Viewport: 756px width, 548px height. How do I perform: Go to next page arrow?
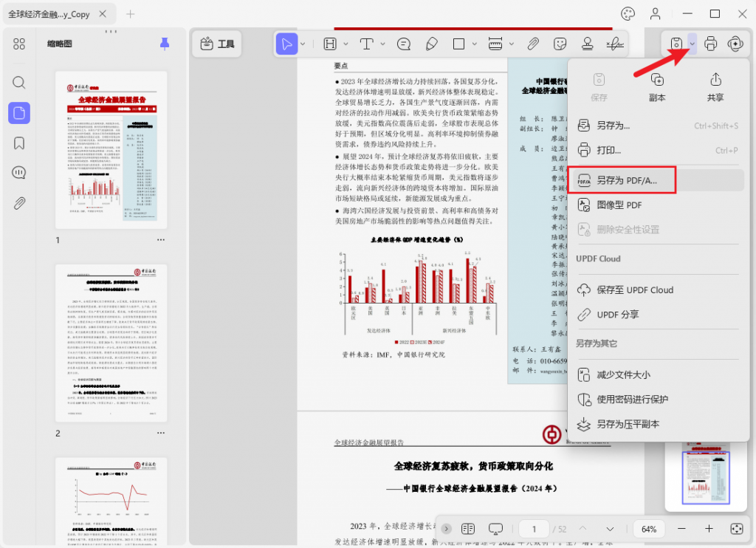coord(610,530)
